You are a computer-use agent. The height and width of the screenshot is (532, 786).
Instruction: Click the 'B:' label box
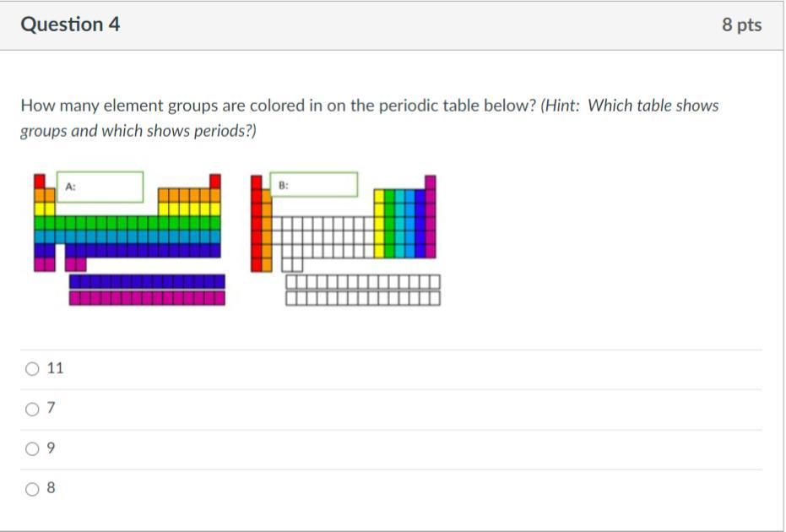314,184
